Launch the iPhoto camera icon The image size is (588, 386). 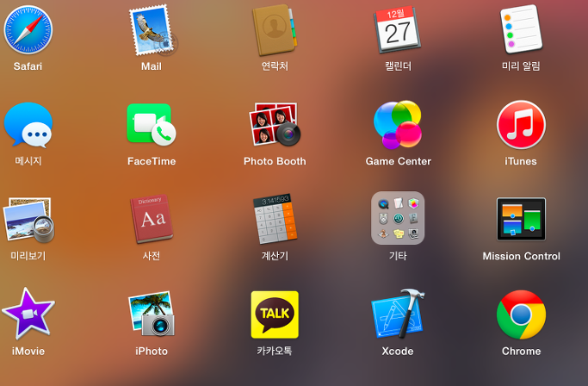(x=152, y=314)
